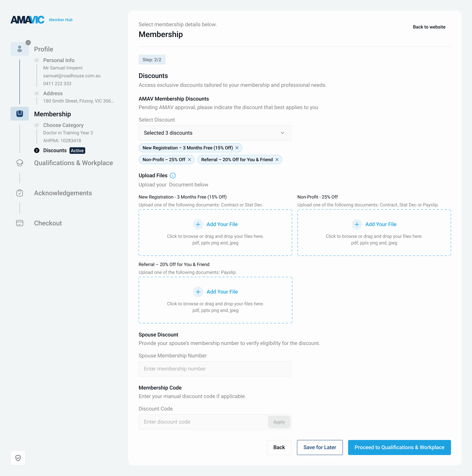
Task: Click Save for Later button
Action: pyautogui.click(x=319, y=447)
